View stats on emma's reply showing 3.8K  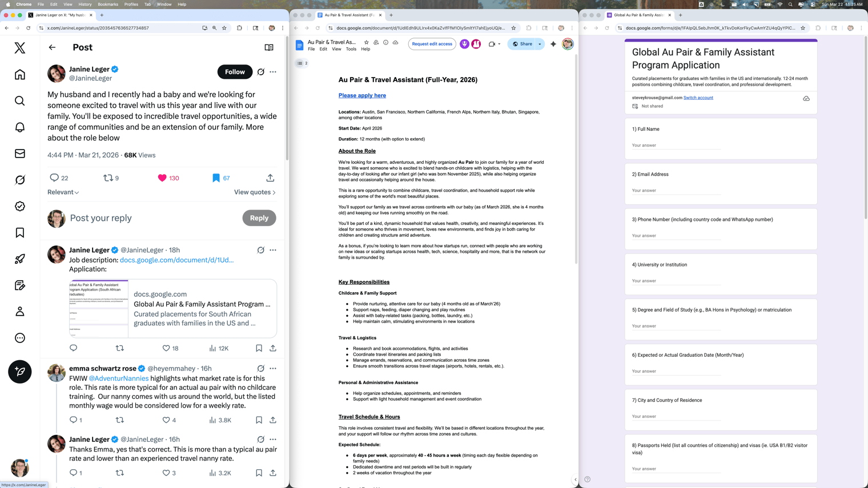(220, 420)
